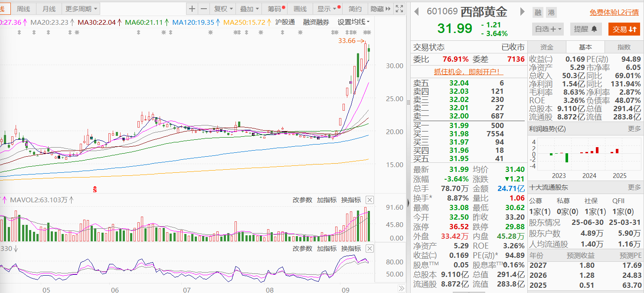644x293 pixels.
Task: Click the 融 margin badge
Action: (538, 12)
